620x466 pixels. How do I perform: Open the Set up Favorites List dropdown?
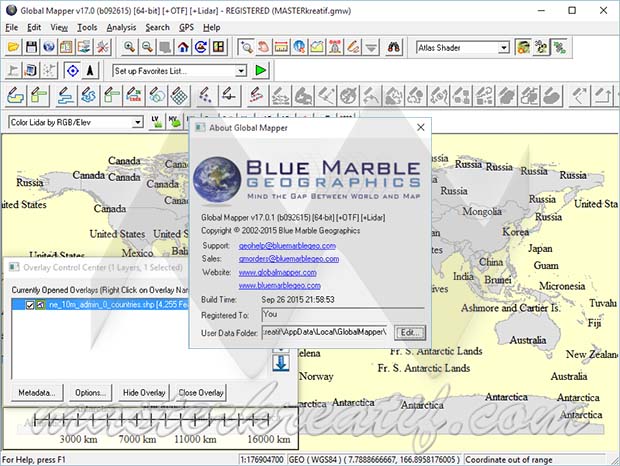241,71
